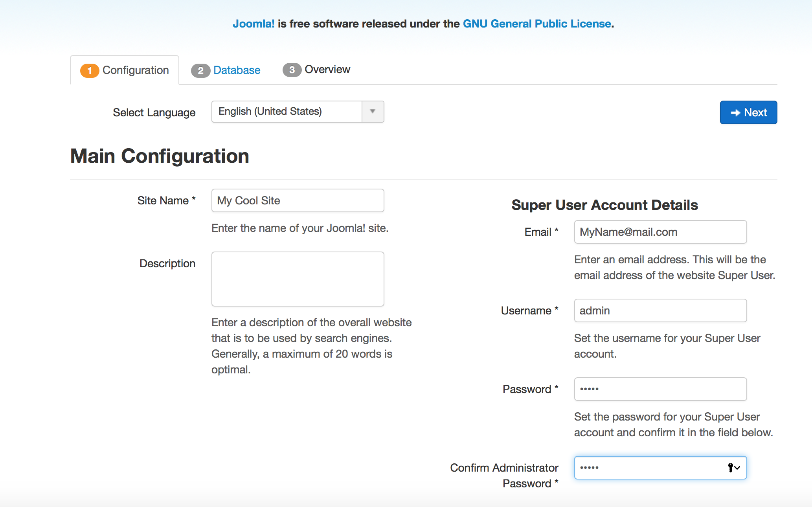Select the English (United States) language box
This screenshot has width=812, height=507.
point(298,112)
